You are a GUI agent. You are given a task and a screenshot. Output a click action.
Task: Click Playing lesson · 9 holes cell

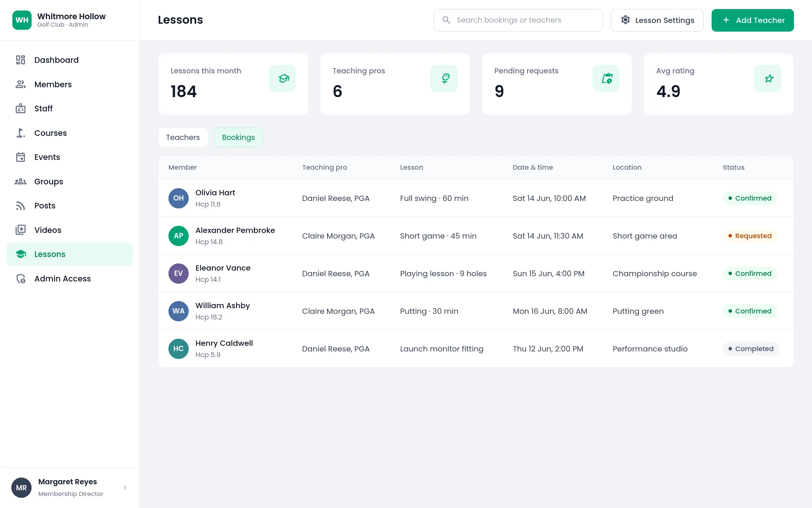tap(443, 274)
